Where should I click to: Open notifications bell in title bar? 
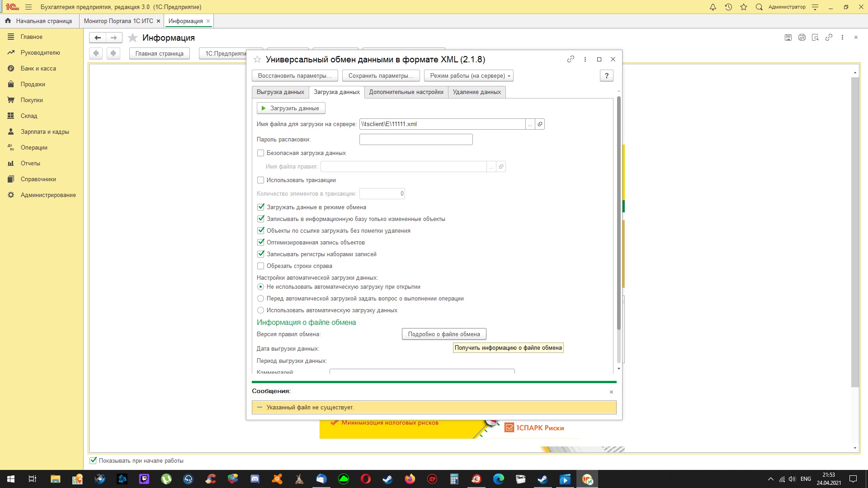713,7
